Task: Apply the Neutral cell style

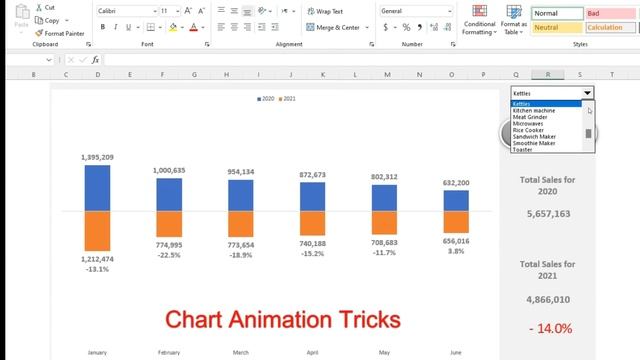Action: click(557, 27)
